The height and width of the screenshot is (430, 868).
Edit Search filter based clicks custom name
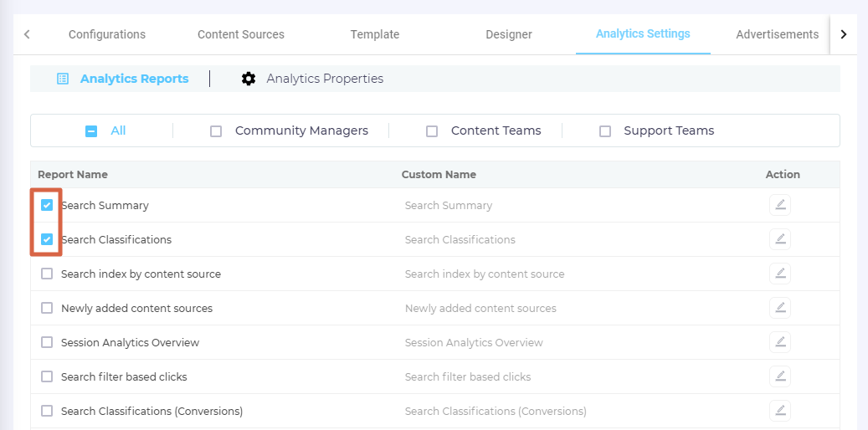coord(779,376)
